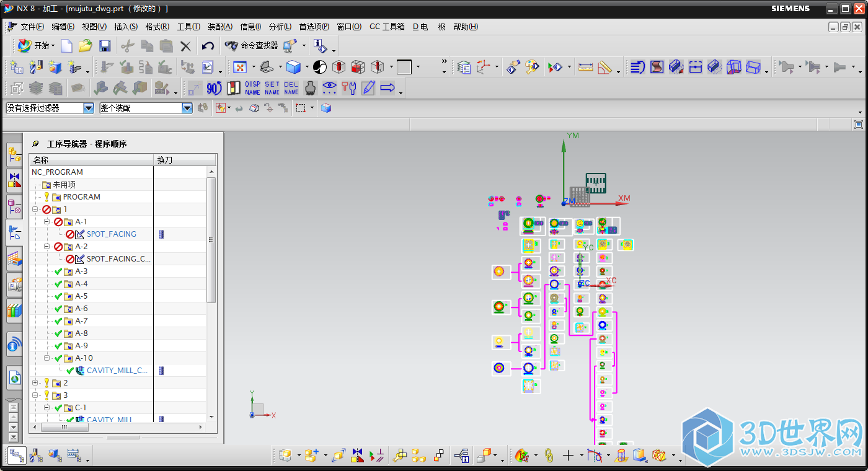
Task: Open the Internet Explorer sidebar tab
Action: (x=14, y=377)
